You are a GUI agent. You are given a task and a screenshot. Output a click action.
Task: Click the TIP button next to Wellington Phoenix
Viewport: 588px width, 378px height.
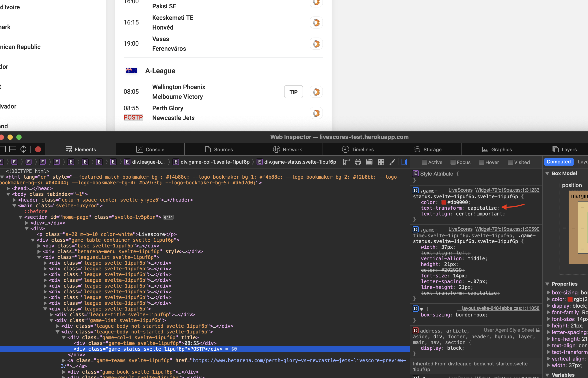click(x=293, y=92)
